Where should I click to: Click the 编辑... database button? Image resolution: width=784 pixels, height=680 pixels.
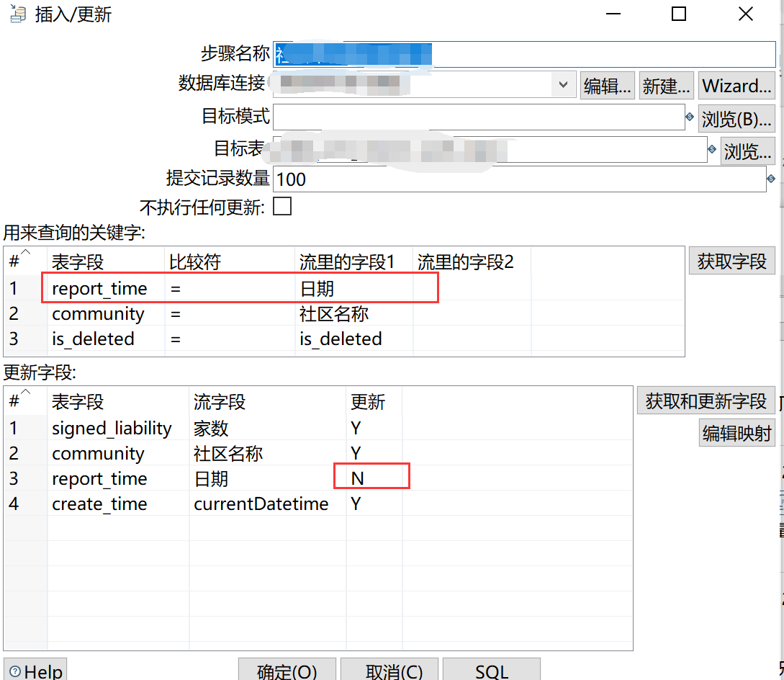tap(606, 84)
